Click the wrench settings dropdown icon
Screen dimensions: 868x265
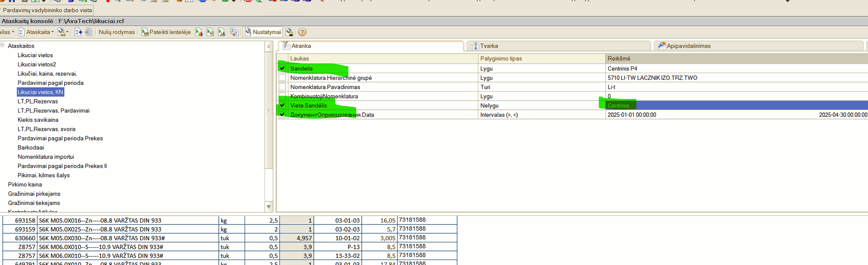pyautogui.click(x=63, y=32)
